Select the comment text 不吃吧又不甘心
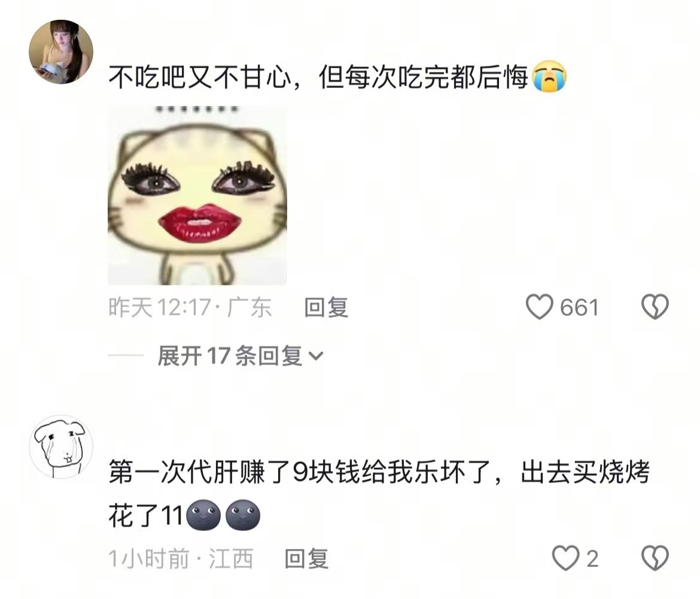Screen dimensions: 700x599 (x=200, y=77)
